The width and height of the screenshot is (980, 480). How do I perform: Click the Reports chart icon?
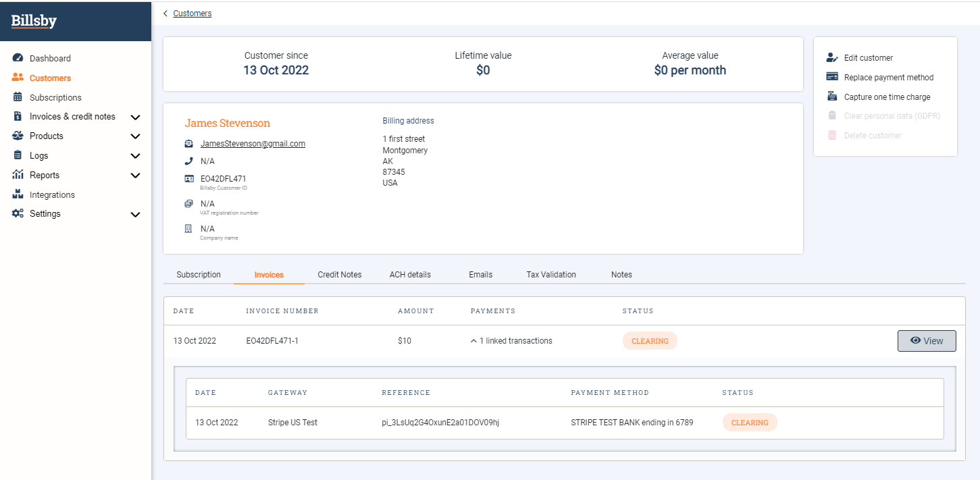tap(18, 175)
